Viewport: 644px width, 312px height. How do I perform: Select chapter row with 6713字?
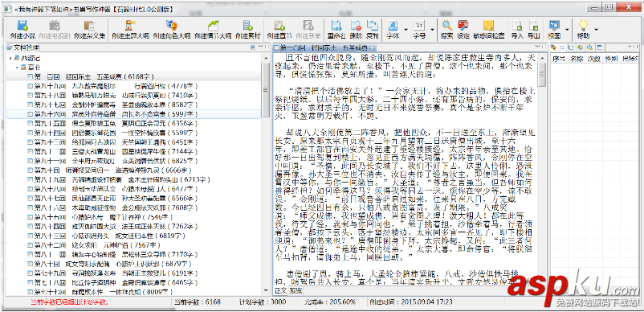coord(134,179)
